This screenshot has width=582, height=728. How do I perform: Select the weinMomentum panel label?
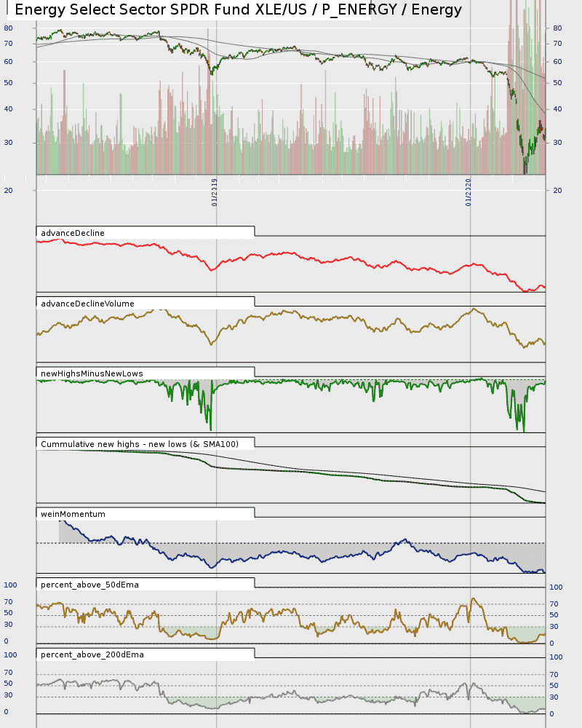[x=73, y=515]
